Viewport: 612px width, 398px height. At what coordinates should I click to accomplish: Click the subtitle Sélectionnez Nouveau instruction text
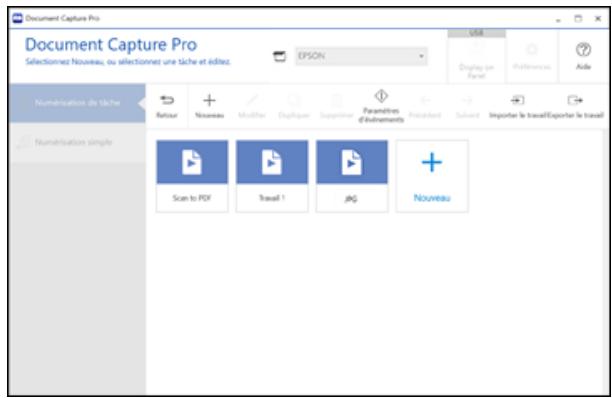point(128,62)
